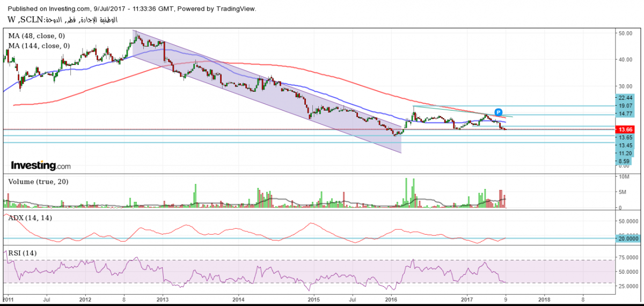Click the 22.44 price level label
This screenshot has width=644, height=306.
(626, 98)
